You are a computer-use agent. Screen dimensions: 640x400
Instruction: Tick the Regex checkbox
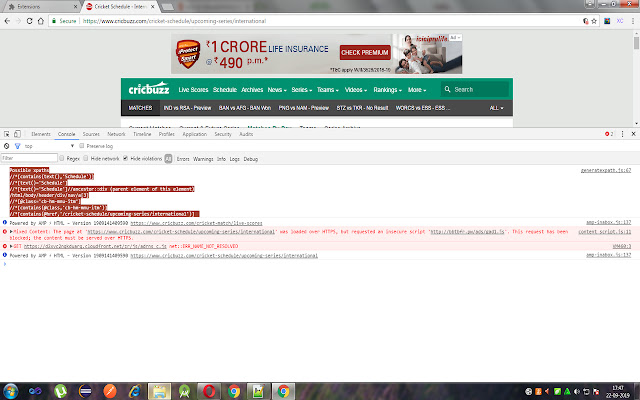62,158
